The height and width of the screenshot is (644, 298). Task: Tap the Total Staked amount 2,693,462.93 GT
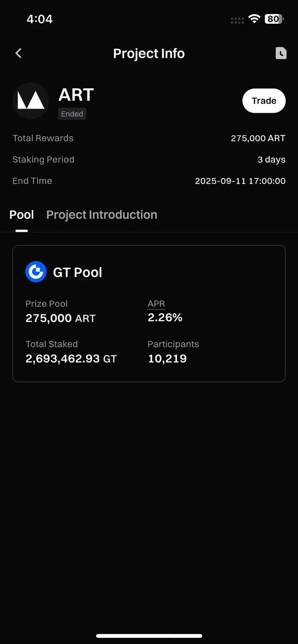(x=71, y=358)
